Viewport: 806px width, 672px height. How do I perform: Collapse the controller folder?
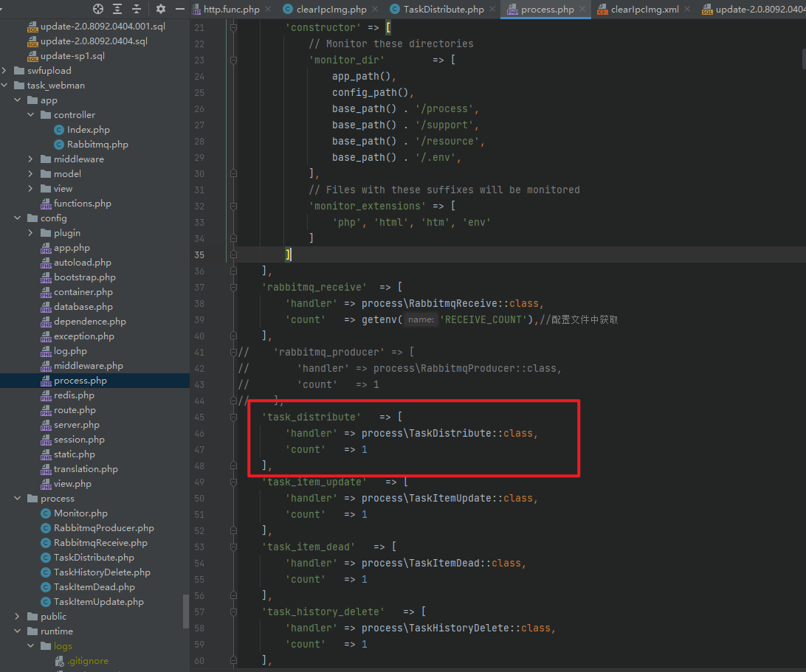tap(31, 115)
